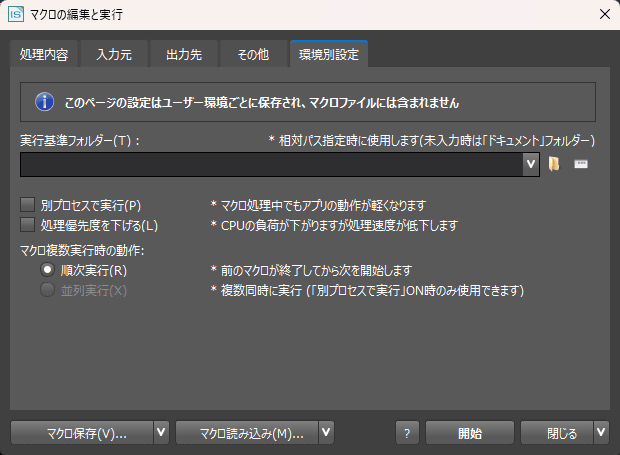The image size is (620, 455).
Task: Open dropdown arrow next to マクロ読み込み(M)
Action: coord(326,432)
